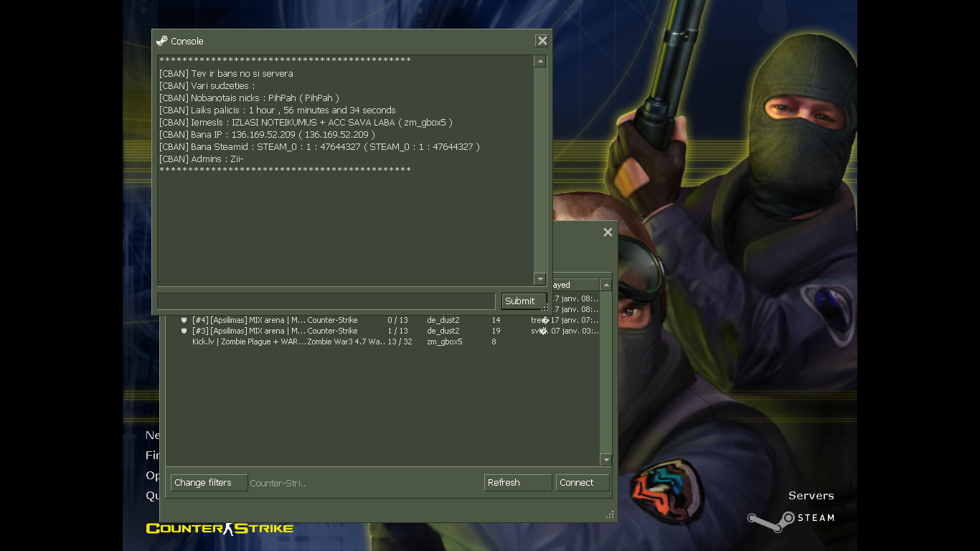Click the server list scrollbar down arrow
This screenshot has height=551, width=980.
[606, 460]
